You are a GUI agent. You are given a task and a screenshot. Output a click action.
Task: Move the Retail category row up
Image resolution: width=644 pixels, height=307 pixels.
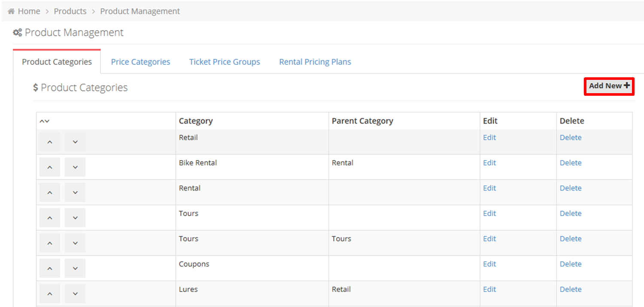50,142
